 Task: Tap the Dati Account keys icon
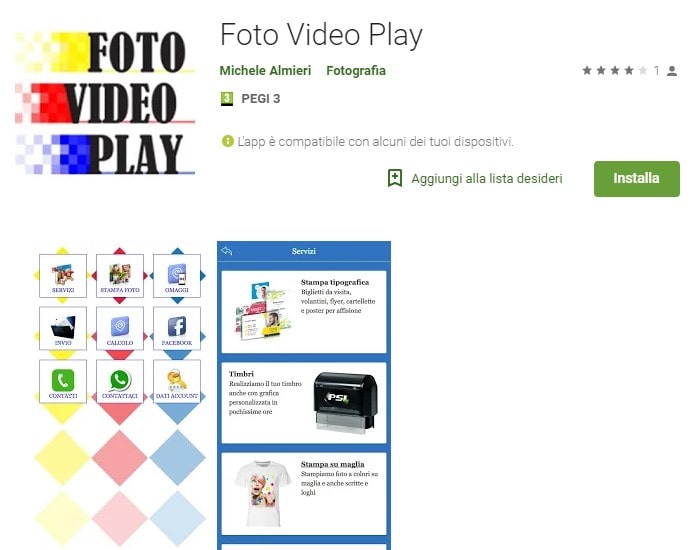177,380
